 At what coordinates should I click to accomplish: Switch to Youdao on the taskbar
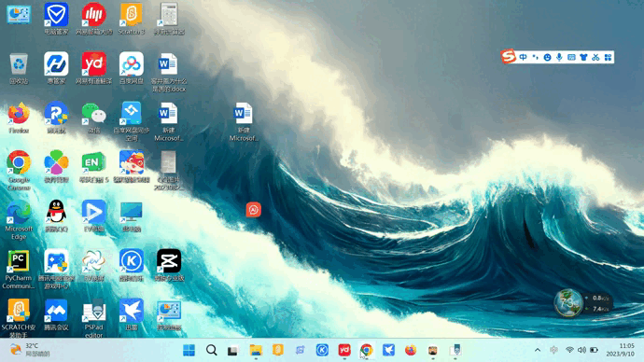coord(344,350)
